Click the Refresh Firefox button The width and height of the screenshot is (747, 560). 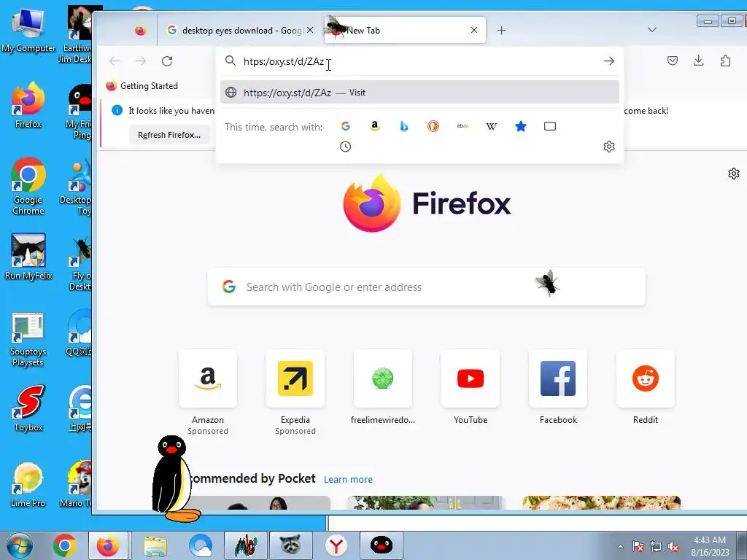pos(169,135)
